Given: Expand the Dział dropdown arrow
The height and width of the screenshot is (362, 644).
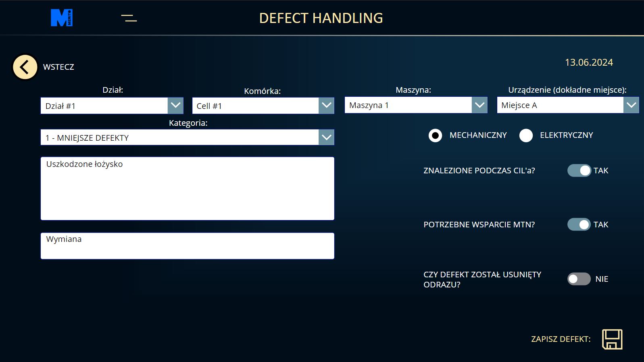Looking at the screenshot, I should [175, 106].
